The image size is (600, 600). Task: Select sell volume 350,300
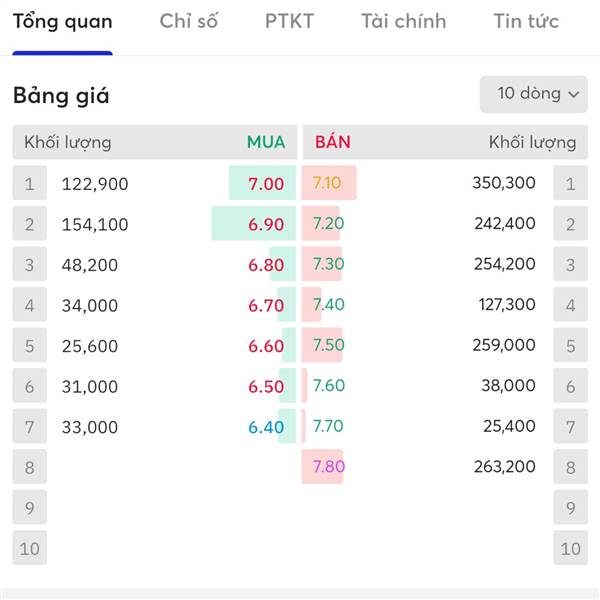pyautogui.click(x=504, y=183)
